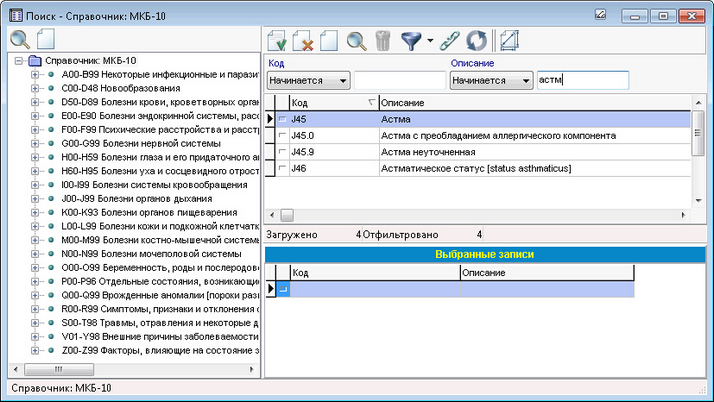Click down arrow of results vertical scrollbar
Image resolution: width=714 pixels, height=402 pixels.
tap(698, 200)
